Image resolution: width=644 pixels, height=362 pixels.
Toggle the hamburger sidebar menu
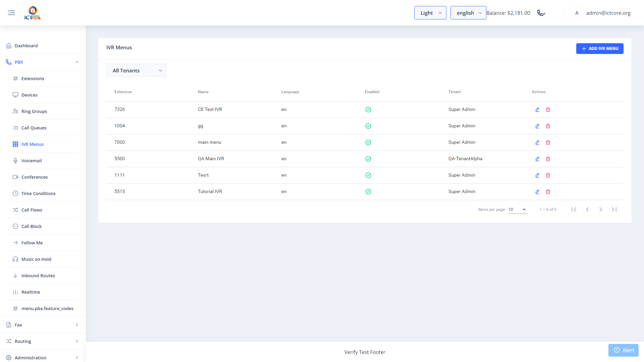11,13
